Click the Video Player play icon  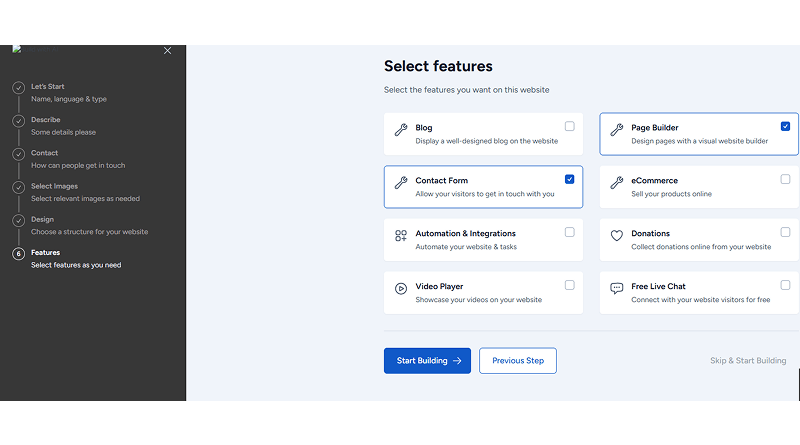coord(401,288)
